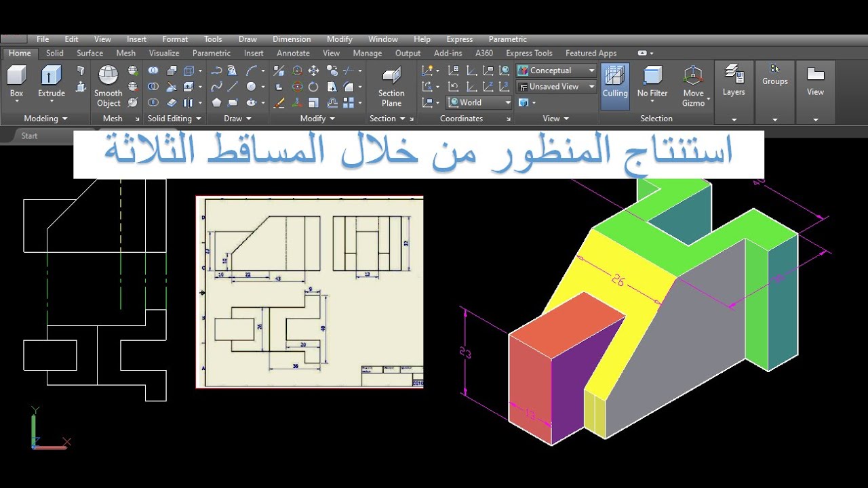Open the Parametric menu
The image size is (868, 488).
tap(507, 39)
